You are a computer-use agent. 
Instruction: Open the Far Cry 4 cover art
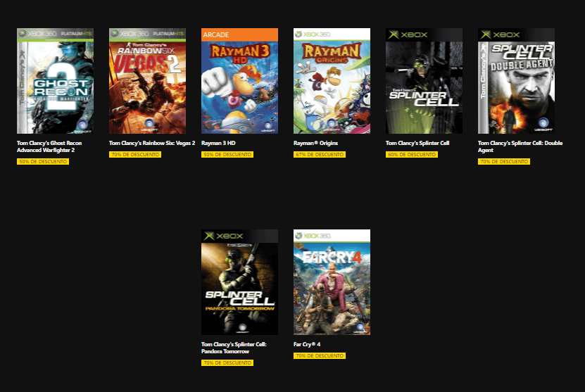tap(332, 282)
